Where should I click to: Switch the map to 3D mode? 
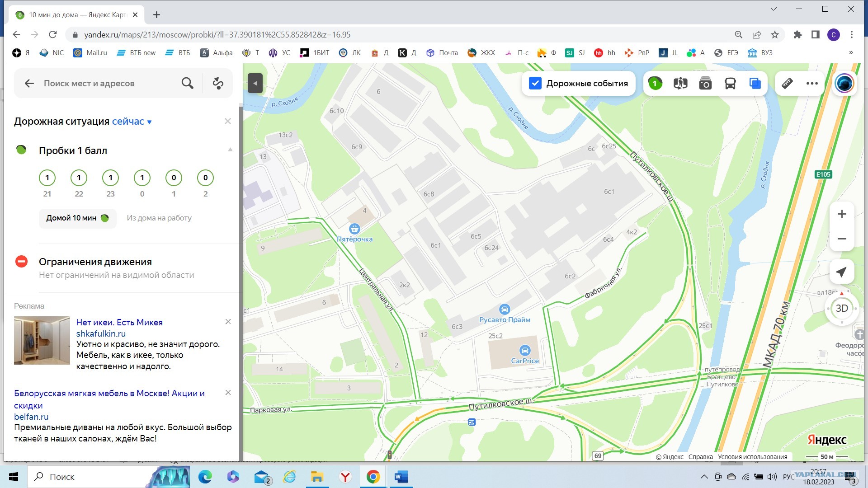841,308
